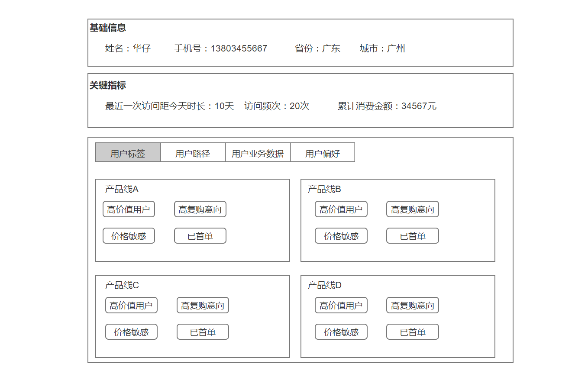Click 价格敏感 tag in 产品线B
588x367 pixels.
pos(341,236)
